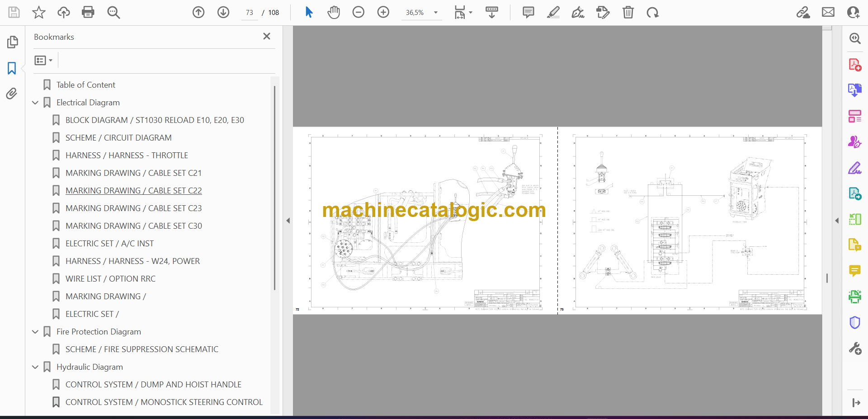Open SCHEME / FIRE SUPPRESSION SCHEMATIC bookmark

[x=142, y=349]
